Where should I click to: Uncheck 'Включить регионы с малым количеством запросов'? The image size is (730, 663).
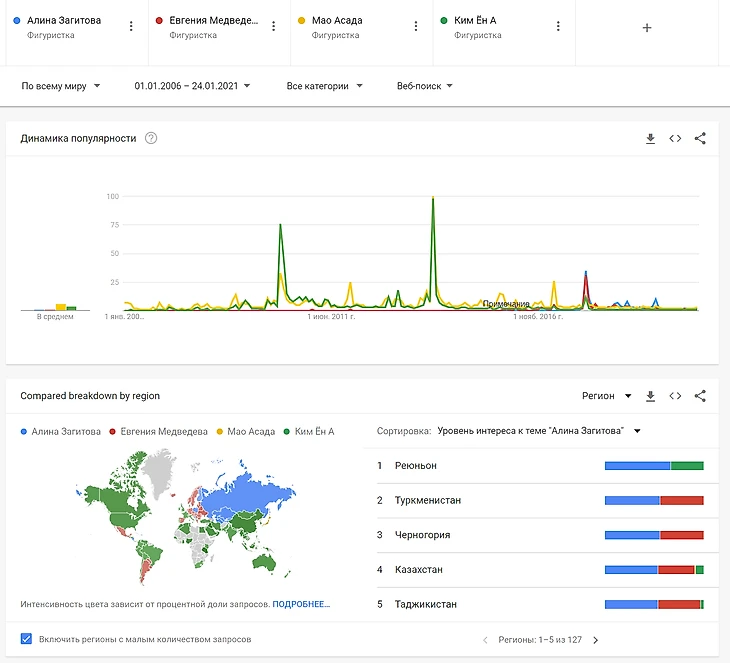tap(27, 639)
